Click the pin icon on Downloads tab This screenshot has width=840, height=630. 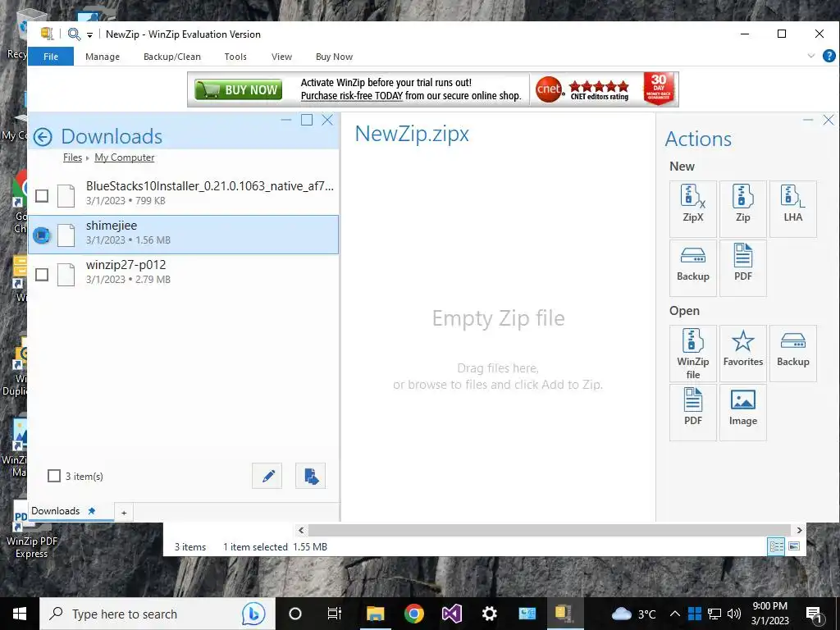[x=92, y=510]
